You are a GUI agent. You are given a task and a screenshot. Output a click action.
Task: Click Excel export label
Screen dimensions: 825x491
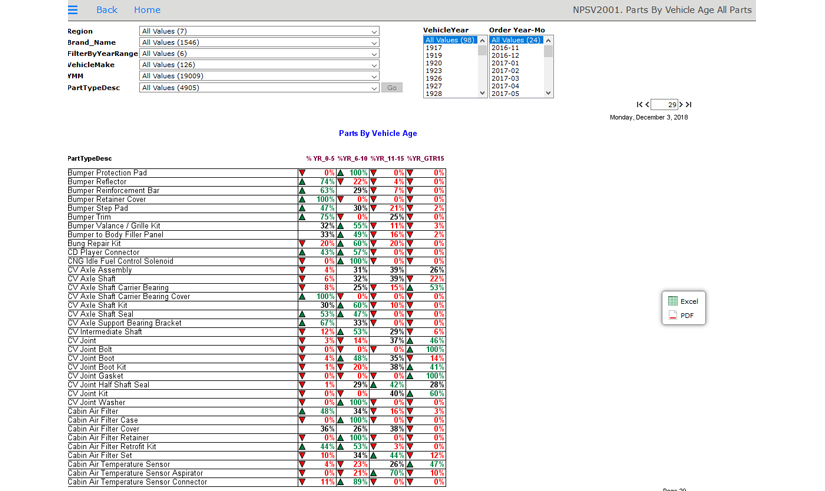689,302
